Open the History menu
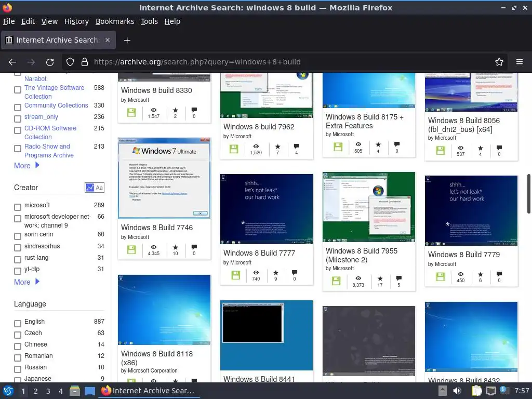532x399 pixels. [76, 21]
